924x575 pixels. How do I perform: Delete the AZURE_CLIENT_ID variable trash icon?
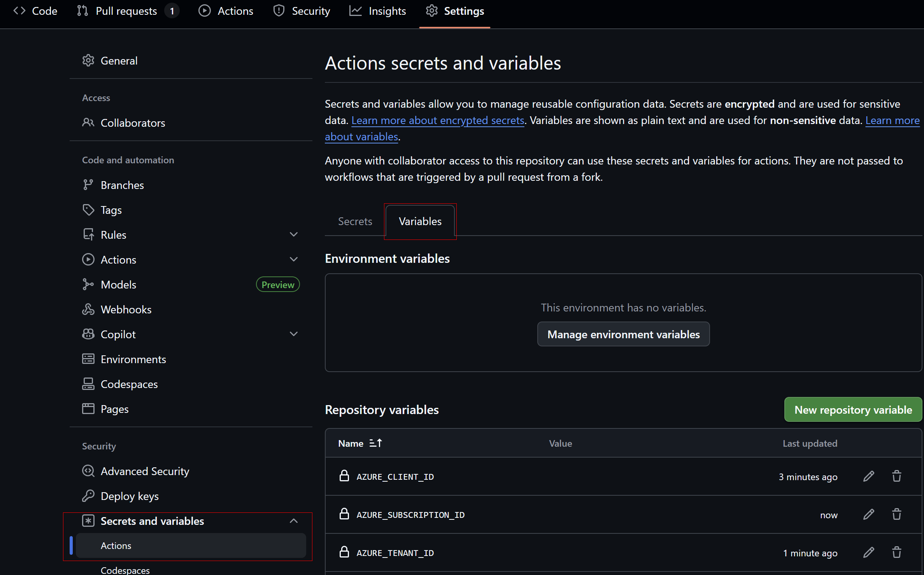point(896,476)
